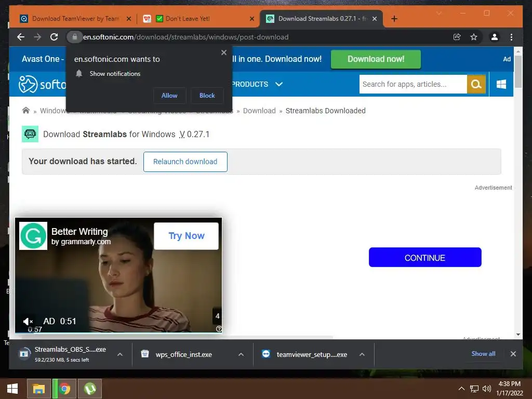532x399 pixels.
Task: Open the Chrome profile icon
Action: pos(495,37)
